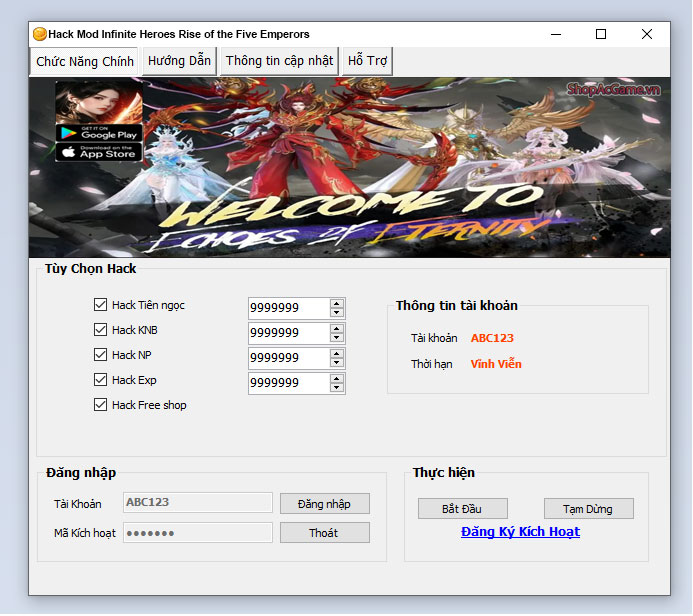Disable the Hack NP checkbox
This screenshot has height=616, width=693.
pyautogui.click(x=100, y=354)
